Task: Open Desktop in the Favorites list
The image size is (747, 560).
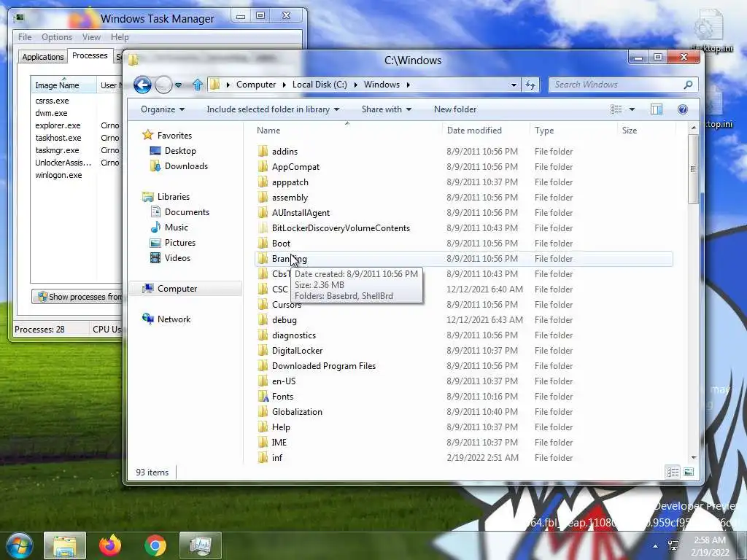Action: point(180,151)
